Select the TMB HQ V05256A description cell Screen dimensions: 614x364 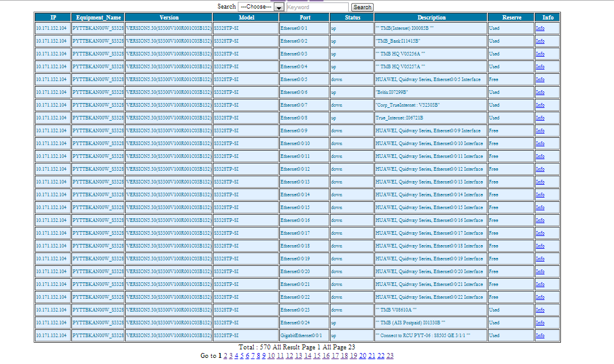tap(430, 54)
